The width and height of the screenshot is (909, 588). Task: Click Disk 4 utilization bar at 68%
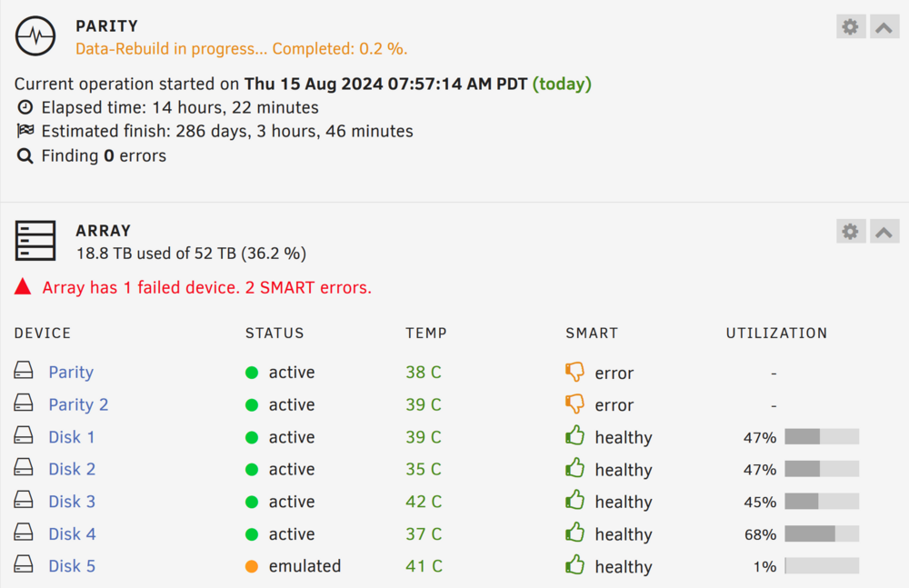822,534
